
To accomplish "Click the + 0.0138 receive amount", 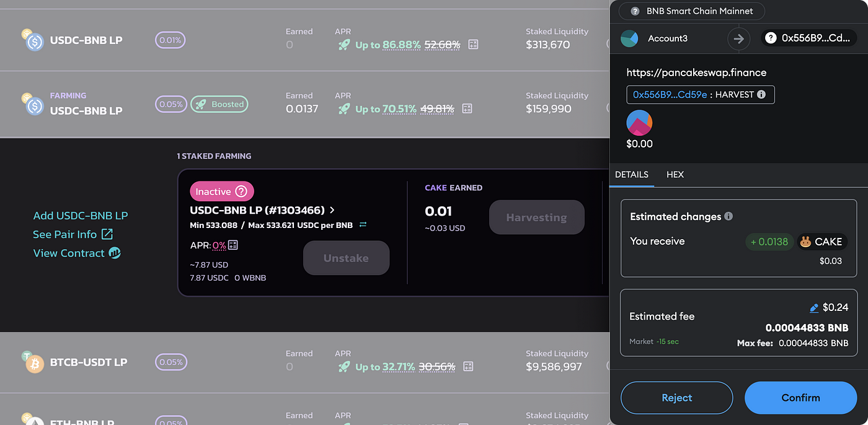I will tap(769, 242).
